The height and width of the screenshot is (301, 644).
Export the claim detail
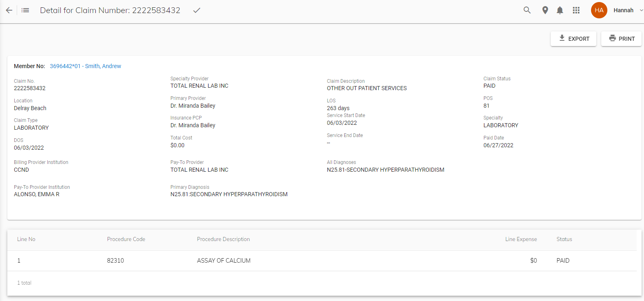[x=574, y=39]
